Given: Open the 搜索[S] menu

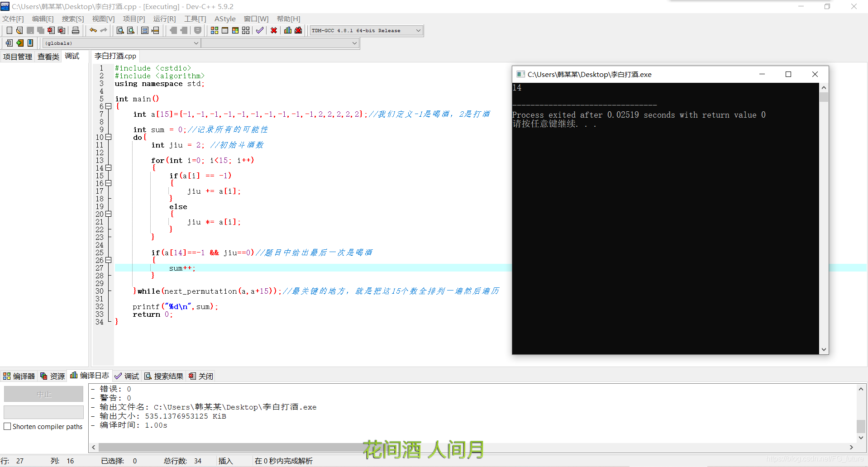Looking at the screenshot, I should 73,19.
